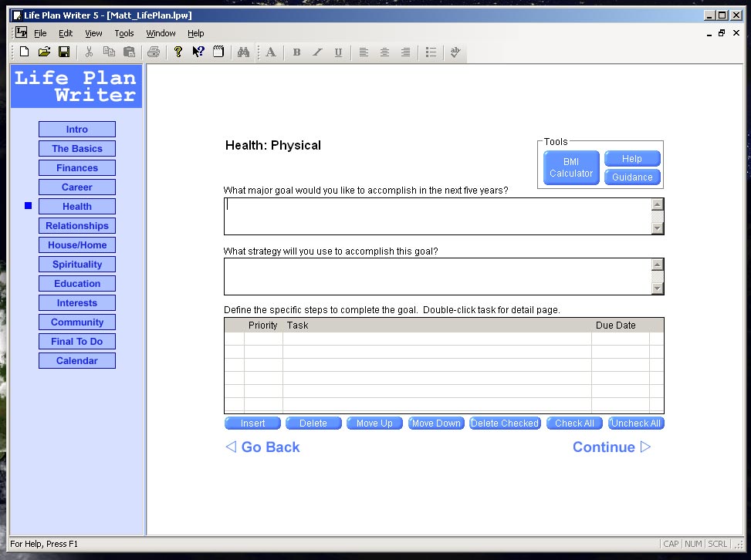The image size is (751, 560).
Task: Toggle underline formatting
Action: pos(338,52)
